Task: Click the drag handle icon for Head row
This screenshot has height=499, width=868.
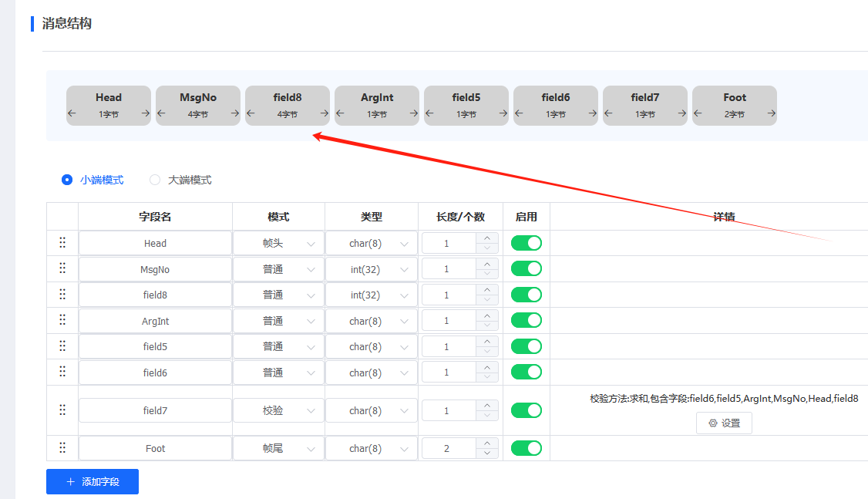Action: pos(62,243)
